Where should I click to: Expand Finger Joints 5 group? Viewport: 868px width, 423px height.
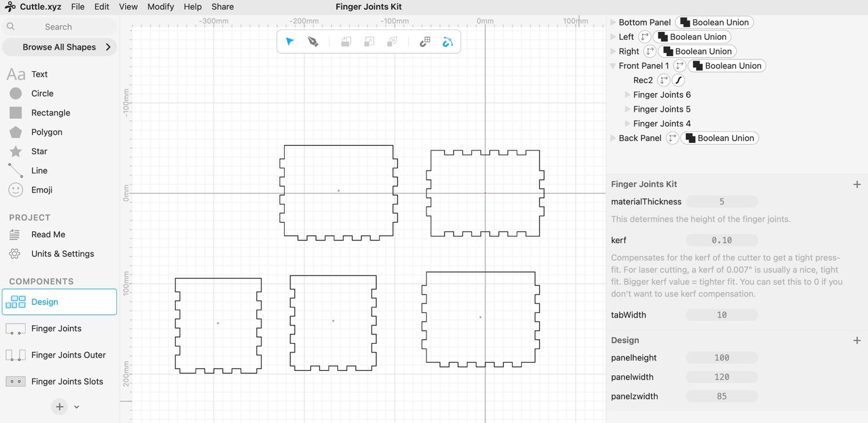(x=627, y=109)
